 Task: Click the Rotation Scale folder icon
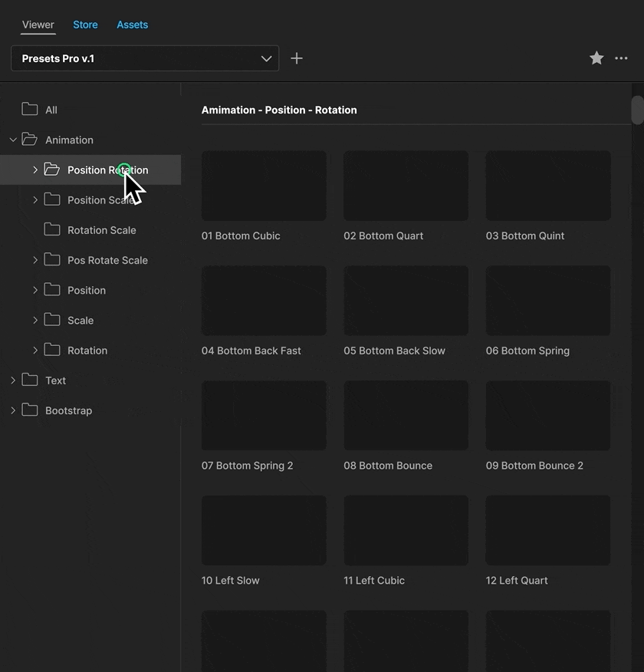(52, 230)
